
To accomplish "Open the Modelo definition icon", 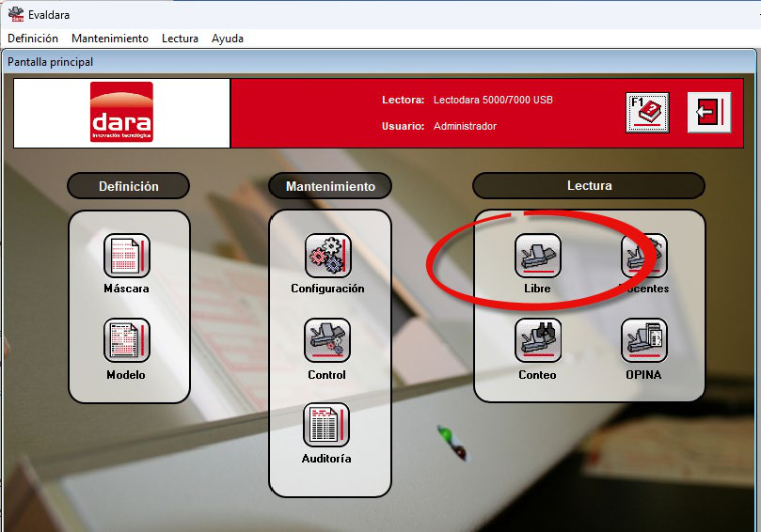I will click(127, 340).
